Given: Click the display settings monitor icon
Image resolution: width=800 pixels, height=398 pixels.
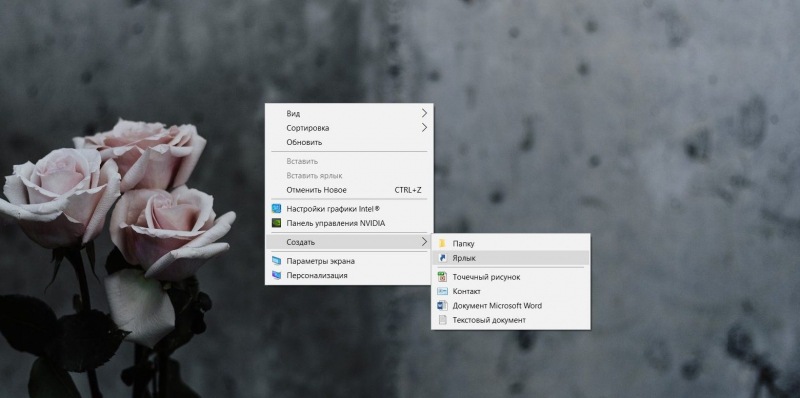Looking at the screenshot, I should tap(276, 261).
